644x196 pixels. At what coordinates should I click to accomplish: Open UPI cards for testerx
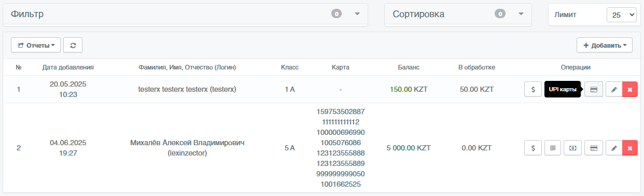(594, 89)
